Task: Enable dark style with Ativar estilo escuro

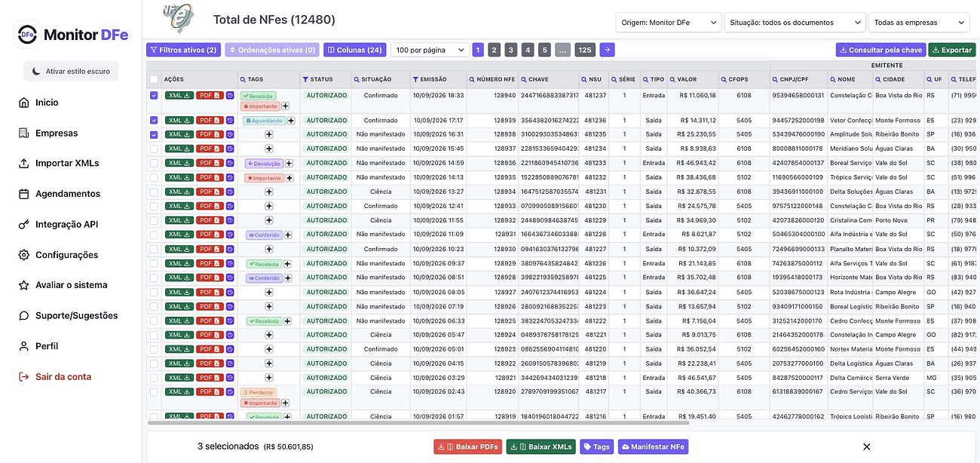Action: coord(71,72)
